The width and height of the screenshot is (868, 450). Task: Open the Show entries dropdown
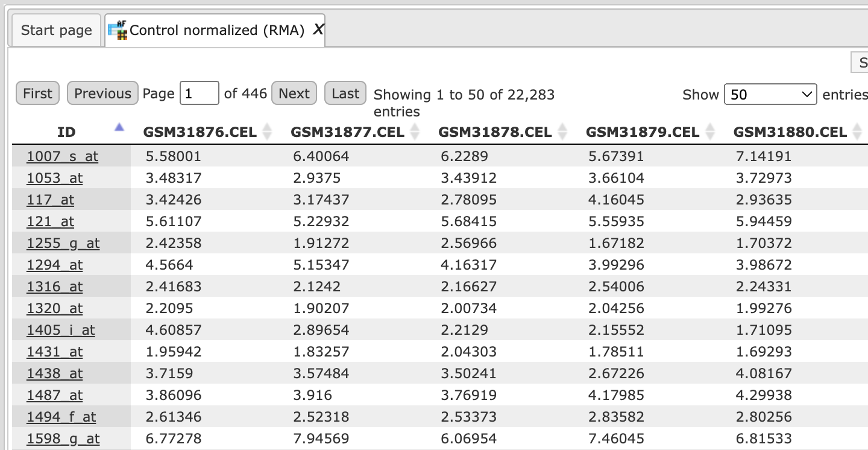pos(770,95)
